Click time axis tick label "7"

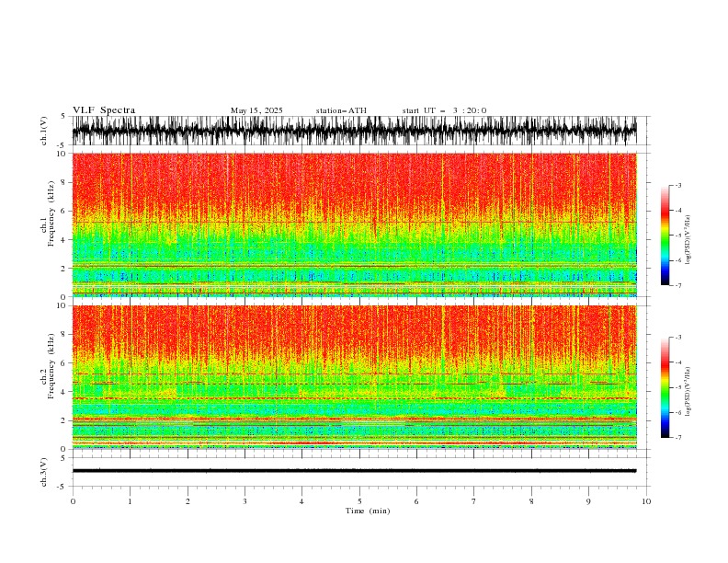click(474, 501)
